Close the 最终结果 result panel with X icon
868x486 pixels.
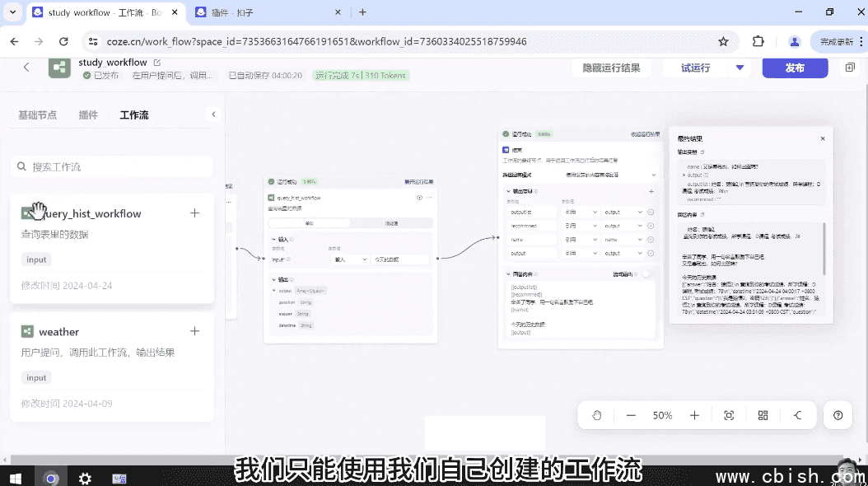(822, 138)
